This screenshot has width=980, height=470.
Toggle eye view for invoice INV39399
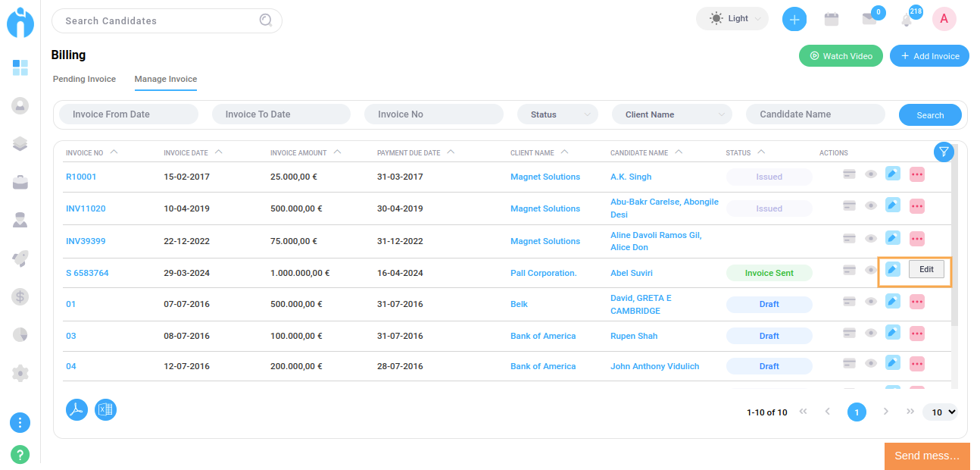click(x=871, y=239)
